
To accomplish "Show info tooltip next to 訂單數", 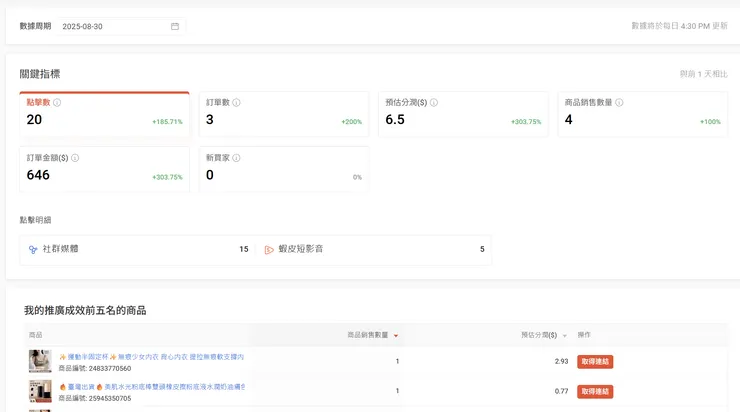I will click(x=236, y=102).
